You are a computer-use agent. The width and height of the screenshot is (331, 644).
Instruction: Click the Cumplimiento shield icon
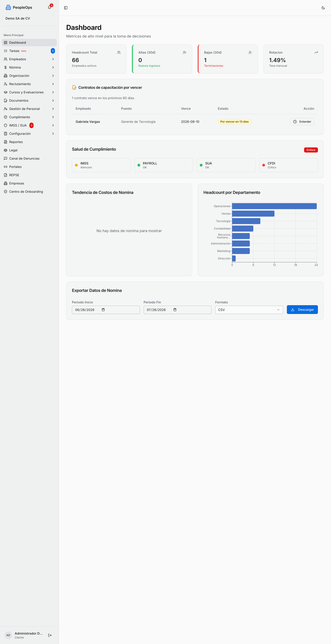coord(6,117)
